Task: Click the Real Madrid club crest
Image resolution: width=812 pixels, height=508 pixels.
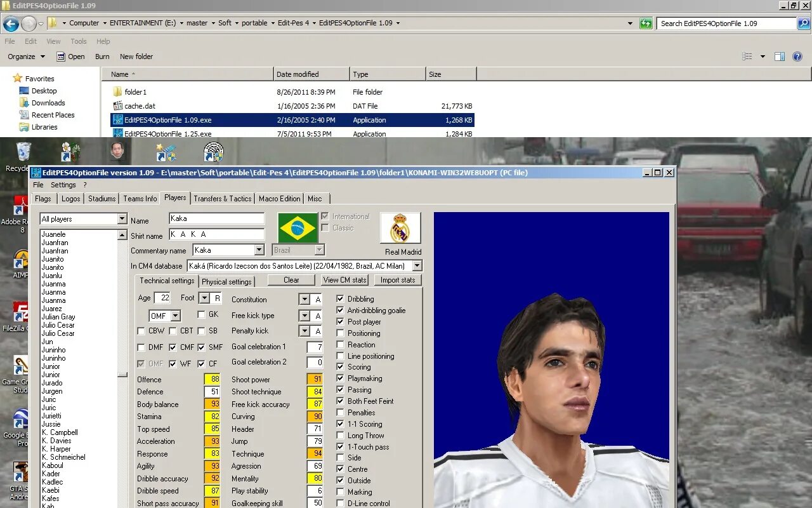Action: 400,228
